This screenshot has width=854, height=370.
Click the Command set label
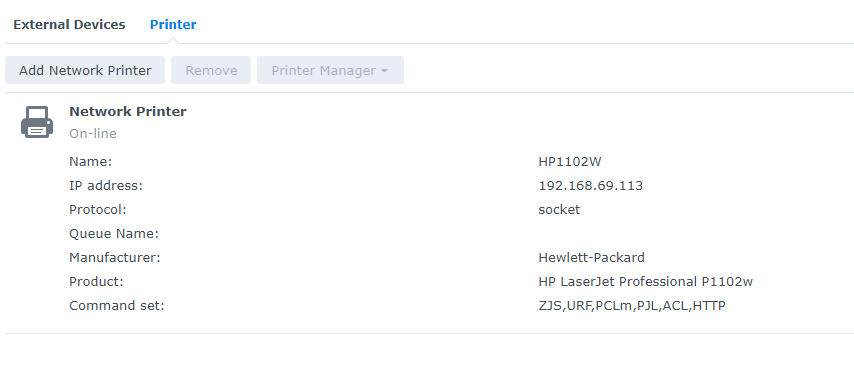pyautogui.click(x=117, y=306)
